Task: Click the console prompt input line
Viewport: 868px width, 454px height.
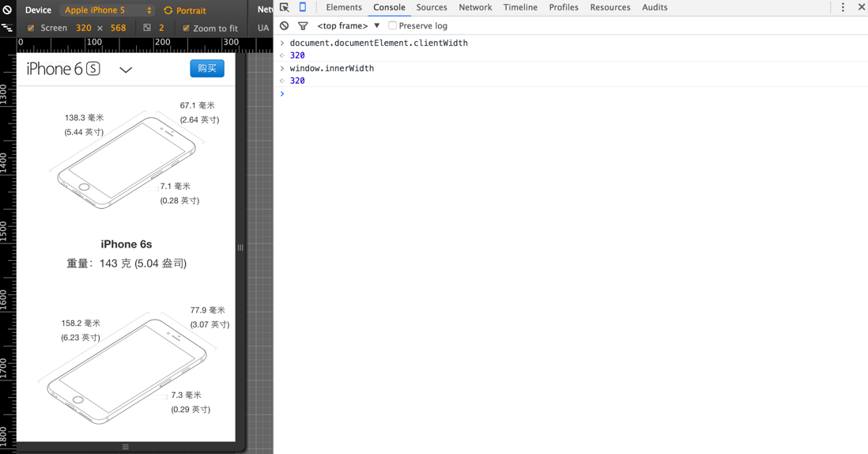Action: (570, 93)
